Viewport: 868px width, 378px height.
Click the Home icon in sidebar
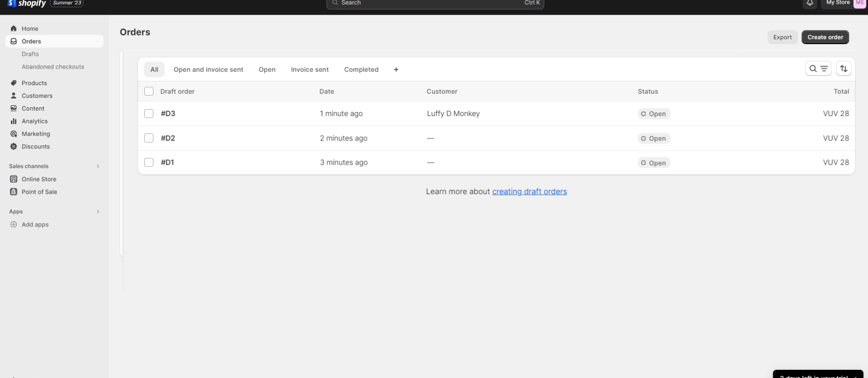pyautogui.click(x=14, y=28)
